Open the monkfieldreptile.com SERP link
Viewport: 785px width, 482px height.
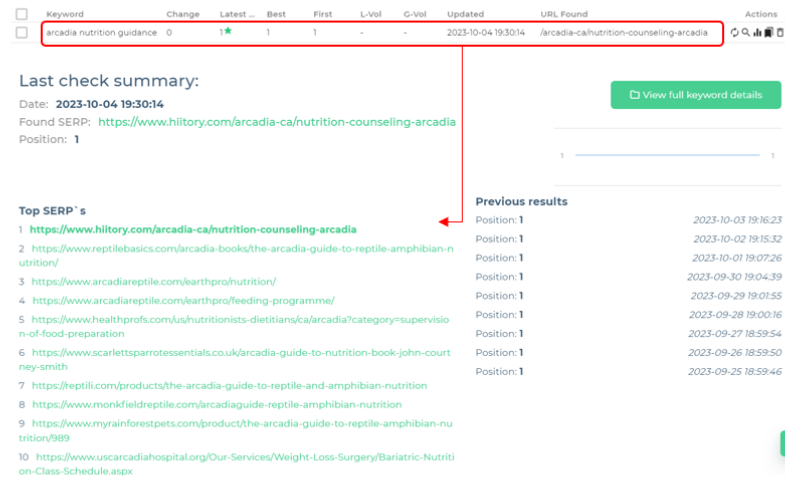(217, 405)
